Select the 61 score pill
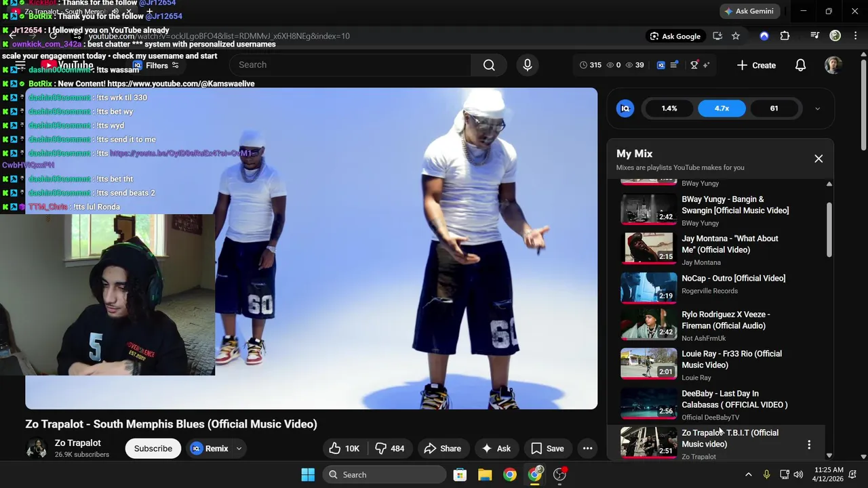868x488 pixels. (x=774, y=108)
